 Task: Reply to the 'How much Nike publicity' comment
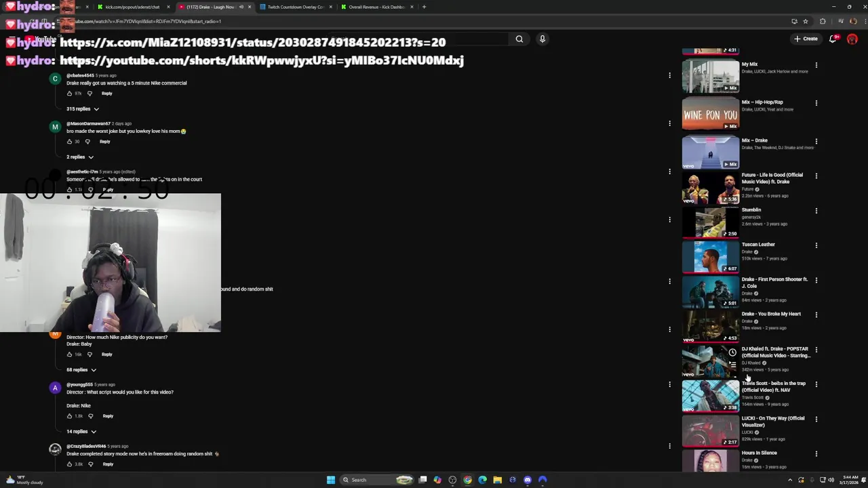(106, 354)
